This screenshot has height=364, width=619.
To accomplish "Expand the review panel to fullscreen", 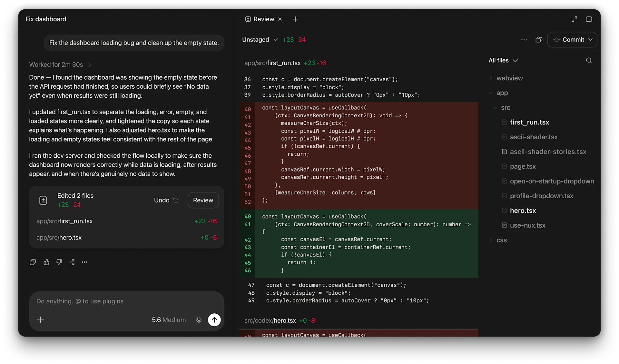I will click(x=574, y=19).
